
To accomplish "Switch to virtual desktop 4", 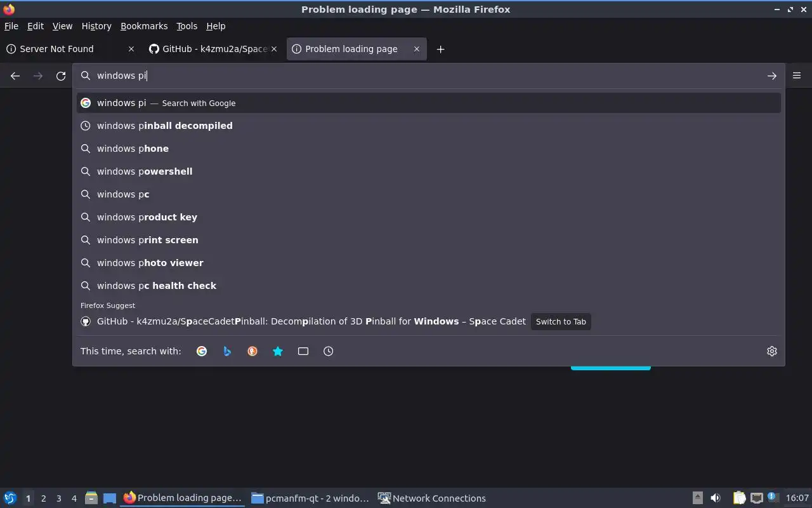I will click(74, 498).
